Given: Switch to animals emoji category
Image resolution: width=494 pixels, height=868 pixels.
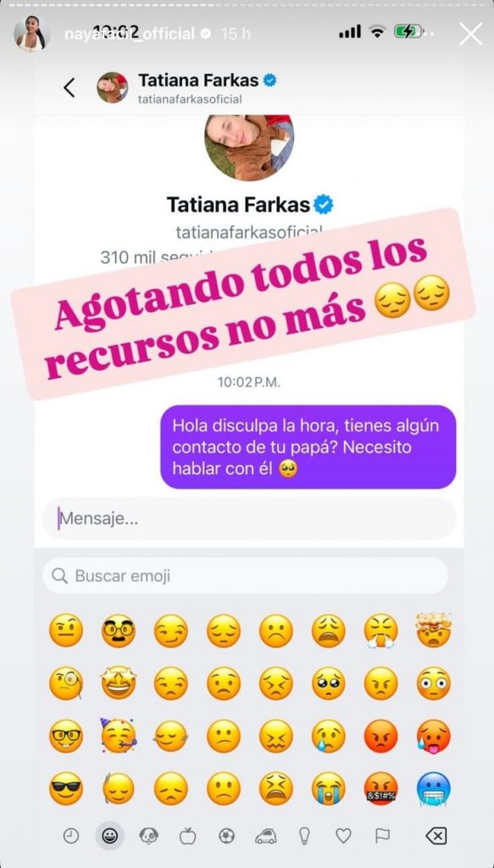Looking at the screenshot, I should pyautogui.click(x=149, y=836).
